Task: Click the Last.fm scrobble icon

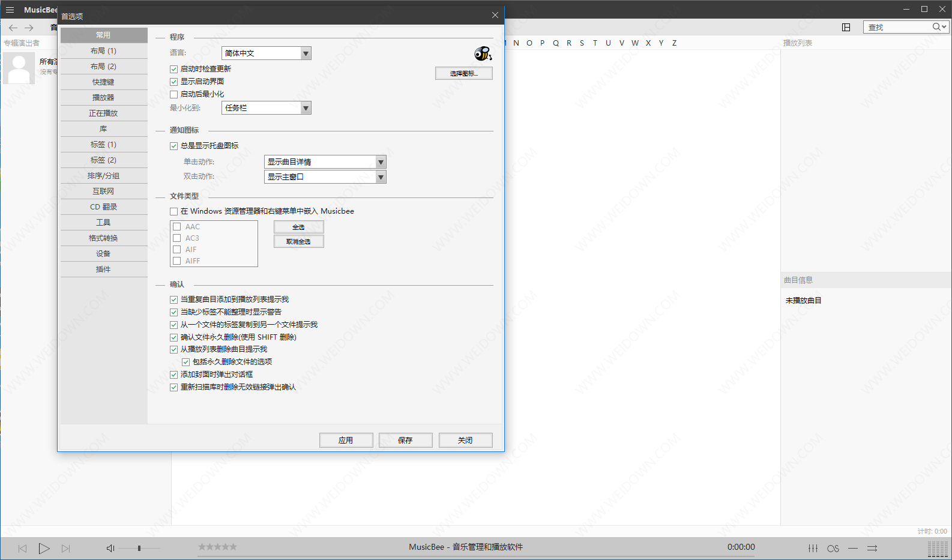Action: point(833,549)
